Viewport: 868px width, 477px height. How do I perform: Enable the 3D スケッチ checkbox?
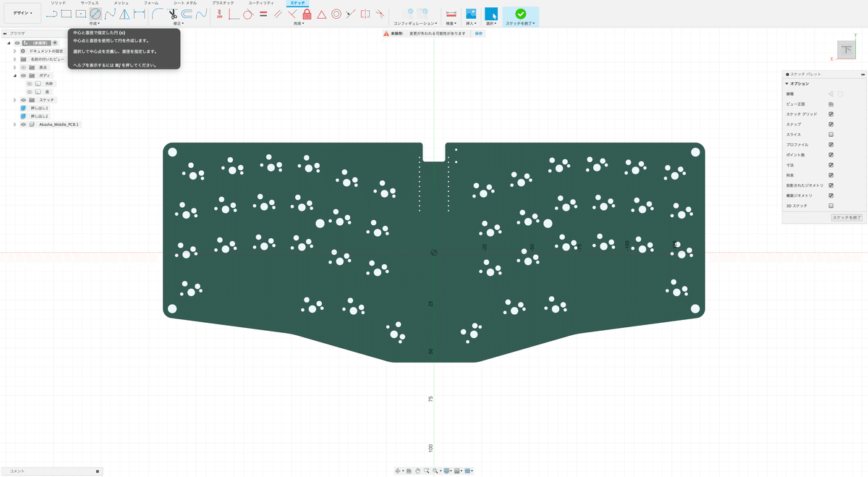831,206
